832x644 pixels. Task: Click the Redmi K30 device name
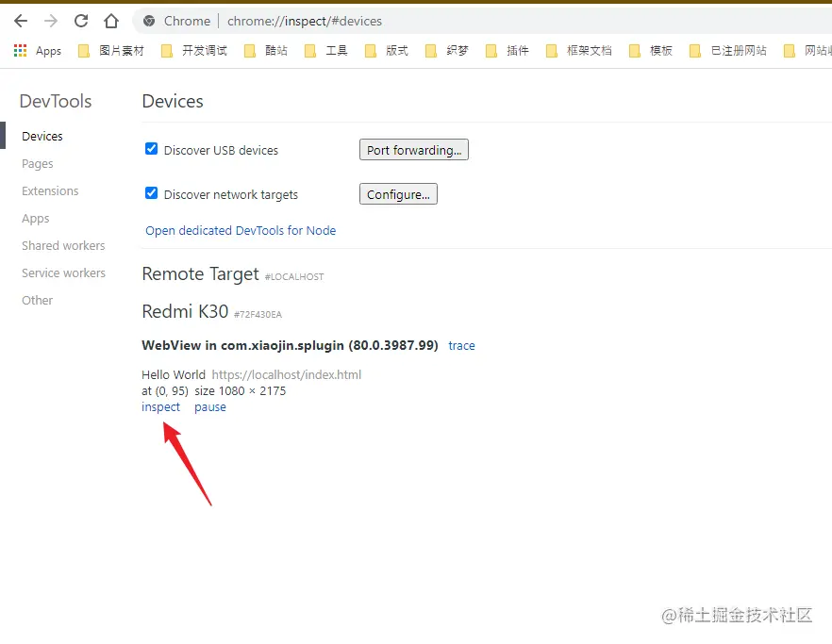point(185,311)
